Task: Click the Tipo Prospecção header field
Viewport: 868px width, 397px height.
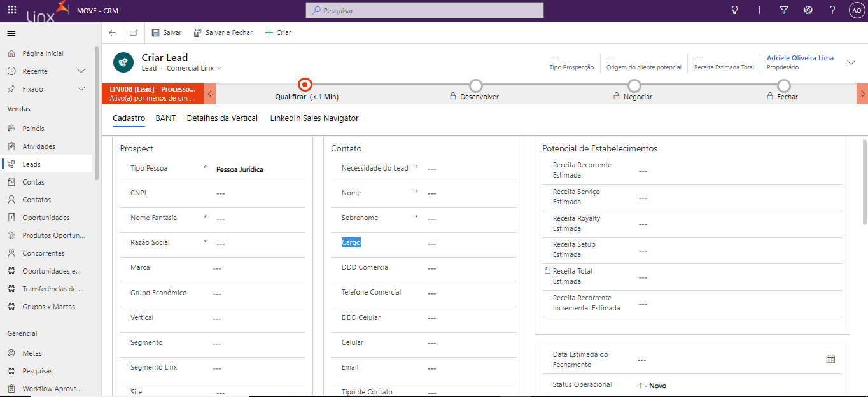Action: point(571,62)
